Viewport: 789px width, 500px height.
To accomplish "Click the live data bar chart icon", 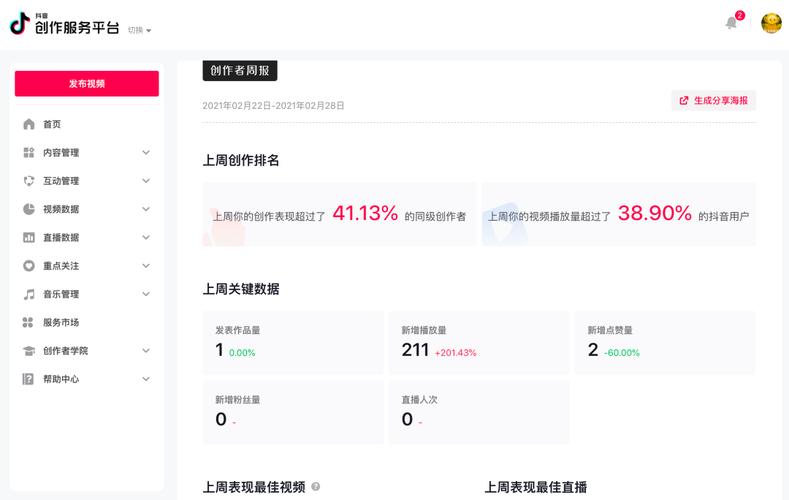I will tap(29, 238).
